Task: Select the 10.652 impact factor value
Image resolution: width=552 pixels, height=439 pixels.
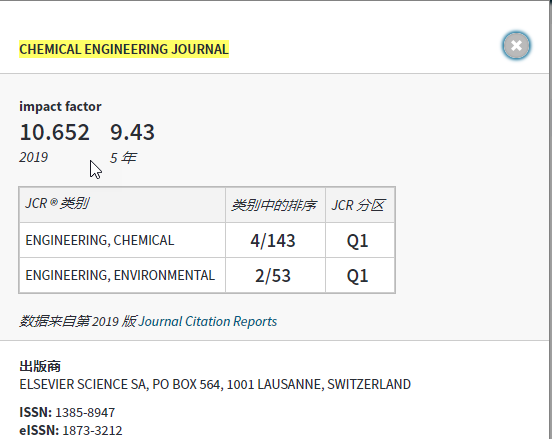Action: point(55,132)
